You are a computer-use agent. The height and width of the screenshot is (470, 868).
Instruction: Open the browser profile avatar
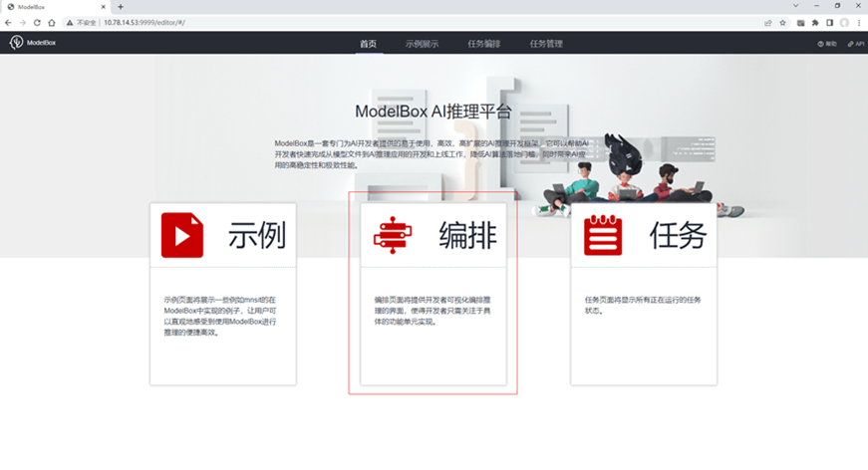point(844,23)
